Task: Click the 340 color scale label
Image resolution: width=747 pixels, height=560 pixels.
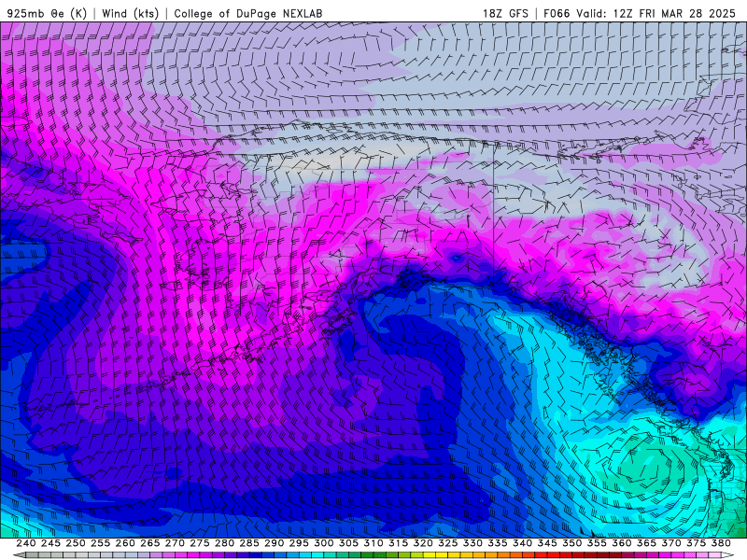Action: point(522,543)
